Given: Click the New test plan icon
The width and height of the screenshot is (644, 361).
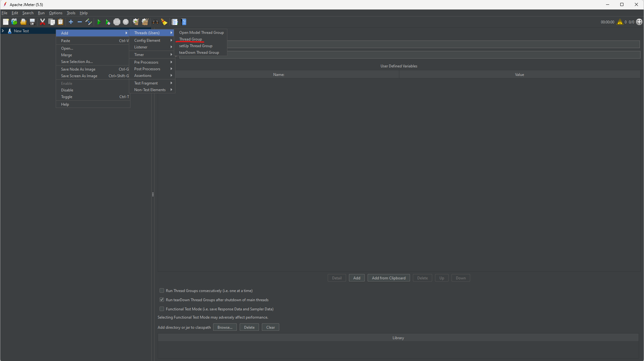Looking at the screenshot, I should click(x=6, y=22).
